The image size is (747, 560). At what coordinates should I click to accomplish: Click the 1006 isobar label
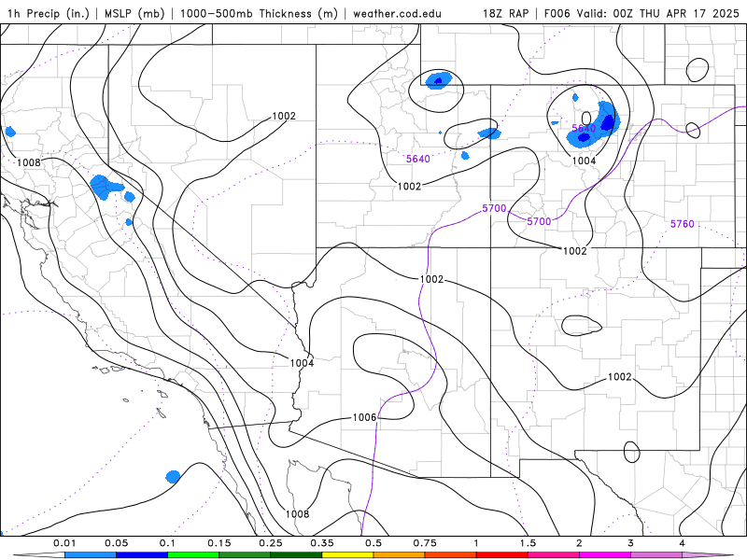pos(364,417)
